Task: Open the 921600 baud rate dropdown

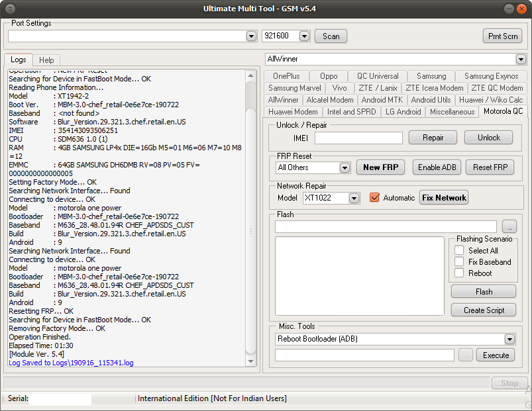Action: pyautogui.click(x=304, y=36)
